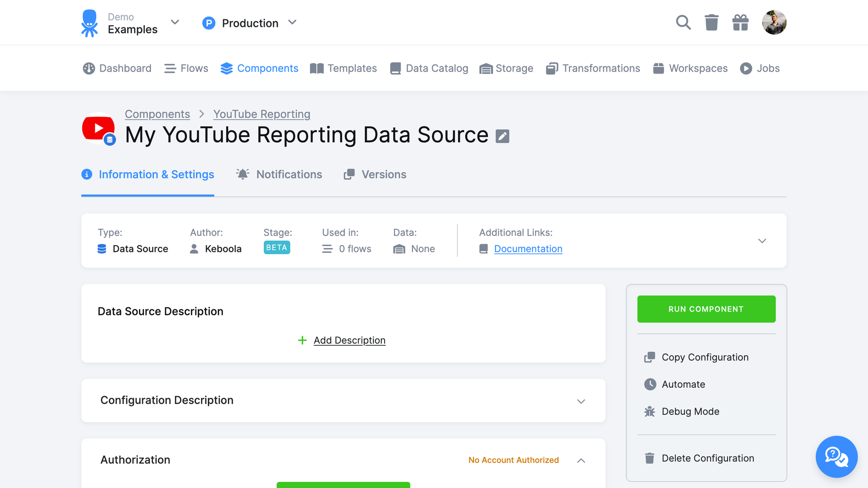Open the trash icon in top bar
868x488 pixels.
pyautogui.click(x=711, y=22)
